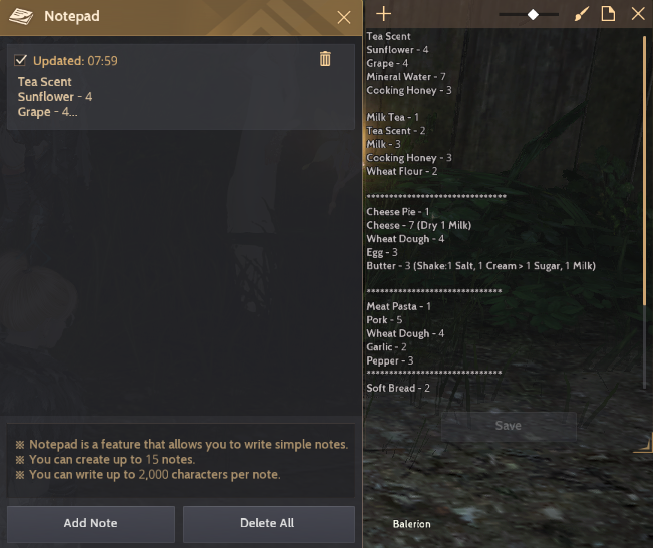Viewport: 653px width, 548px height.
Task: Click the Cheese Pie line in note text
Action: click(397, 212)
